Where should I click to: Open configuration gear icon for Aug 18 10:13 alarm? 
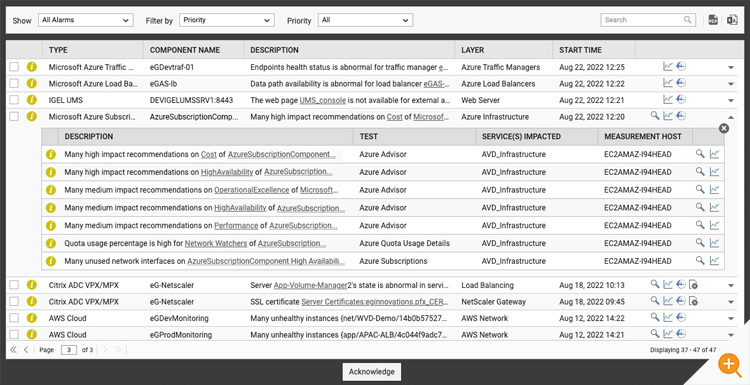tap(694, 285)
